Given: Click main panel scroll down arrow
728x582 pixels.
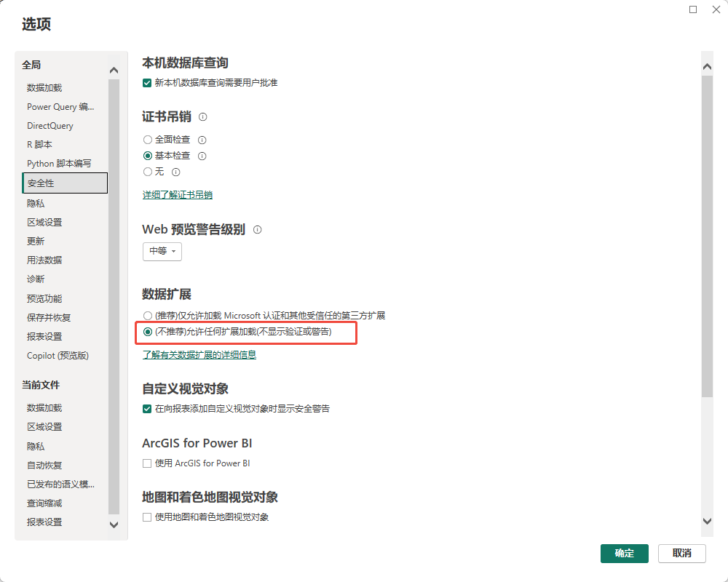Looking at the screenshot, I should [707, 520].
